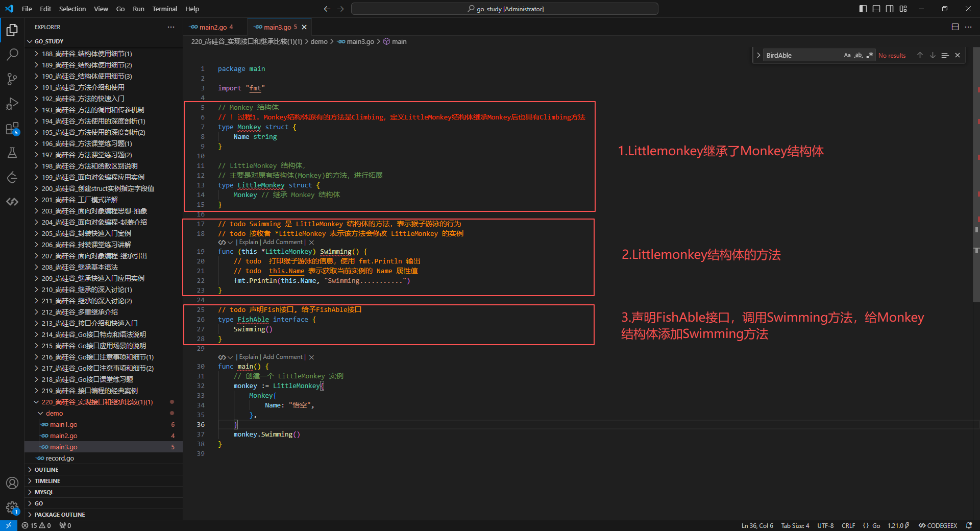Open the Search view in activity bar
980x531 pixels.
pos(12,55)
